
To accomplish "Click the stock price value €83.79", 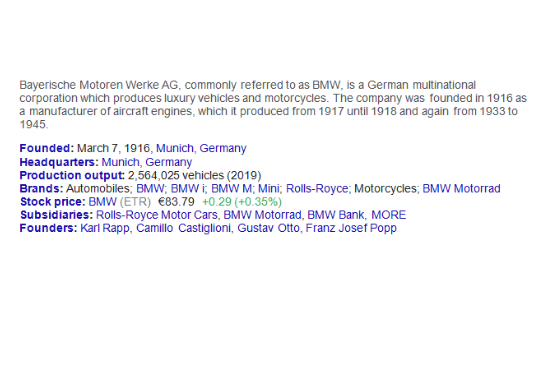I will click(176, 202).
